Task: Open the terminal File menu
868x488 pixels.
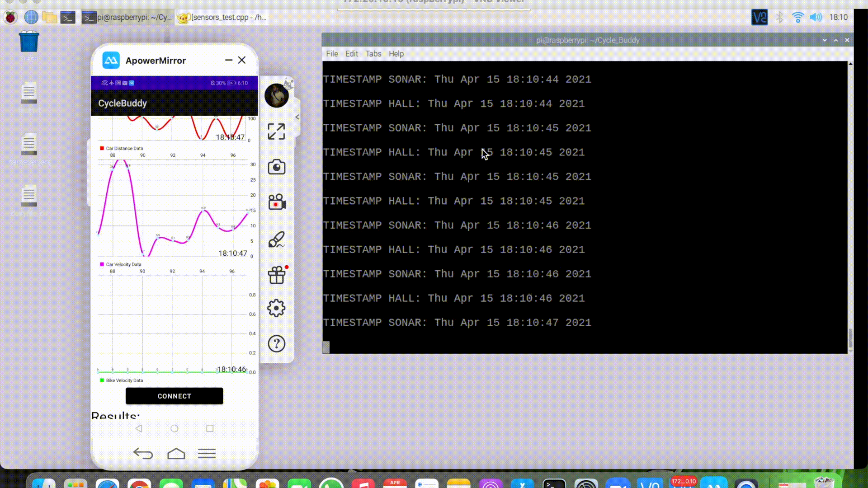Action: [x=332, y=54]
